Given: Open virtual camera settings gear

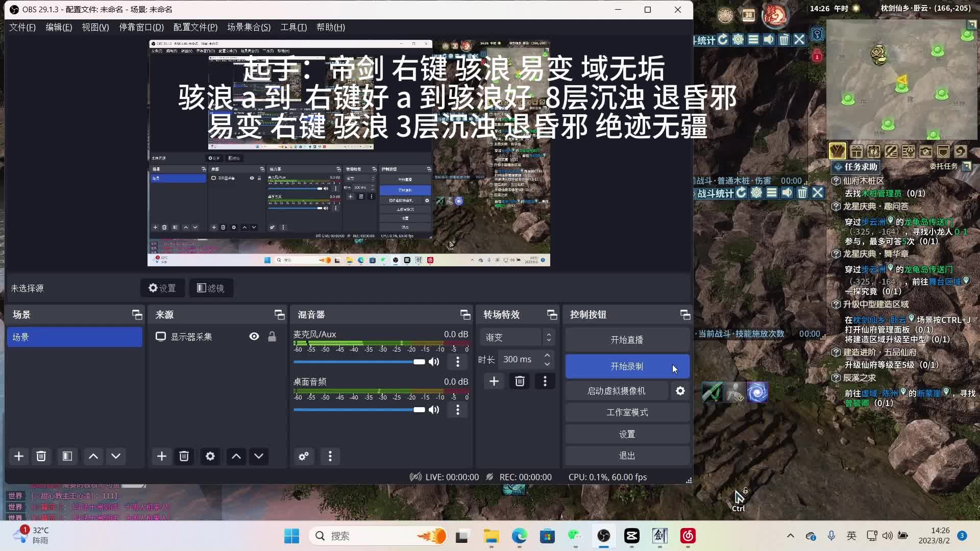Looking at the screenshot, I should 680,391.
